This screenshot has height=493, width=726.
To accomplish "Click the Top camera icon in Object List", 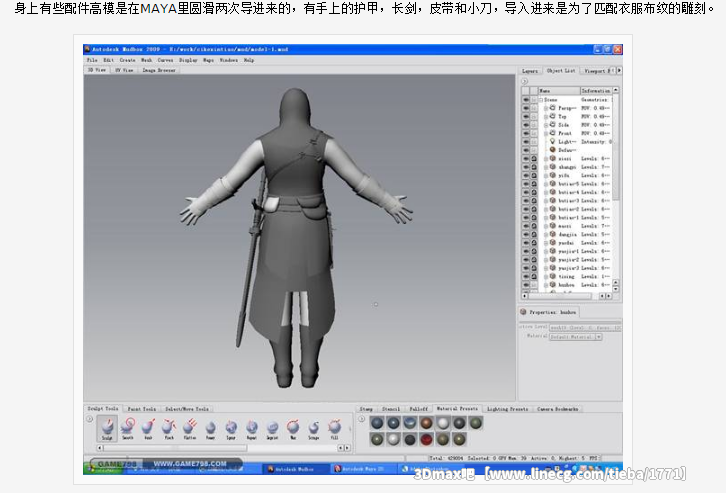I will tap(552, 116).
